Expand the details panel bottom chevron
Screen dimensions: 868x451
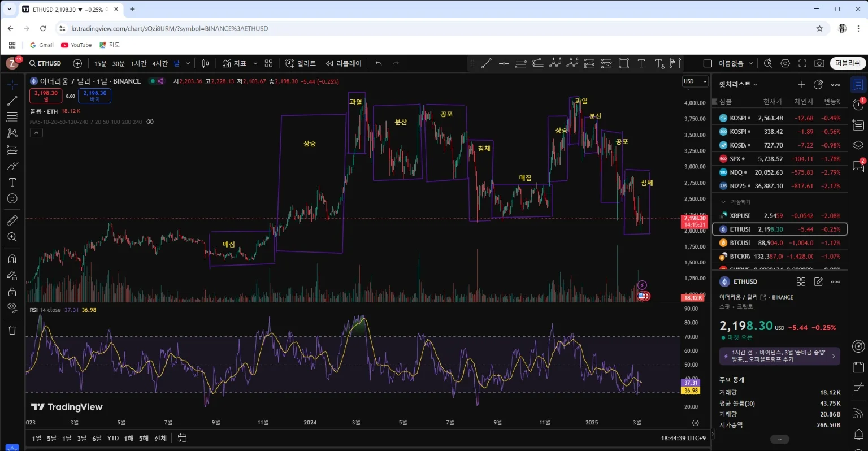coord(779,439)
